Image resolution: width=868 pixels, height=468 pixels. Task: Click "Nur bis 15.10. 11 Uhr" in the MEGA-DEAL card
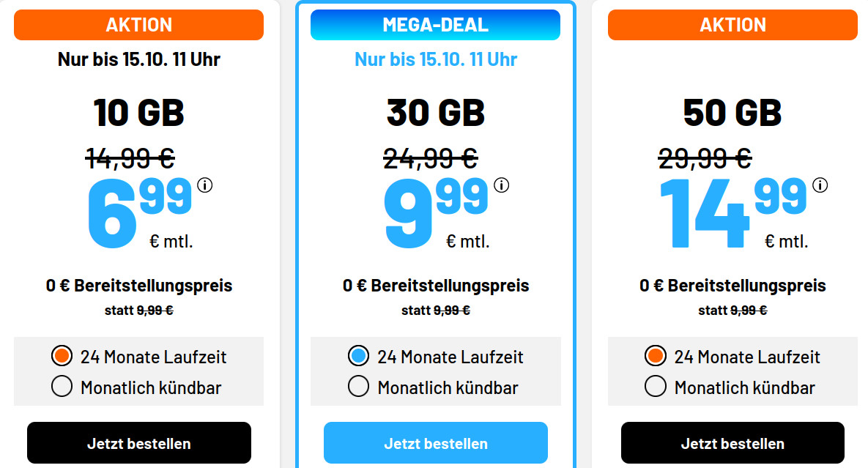435,59
